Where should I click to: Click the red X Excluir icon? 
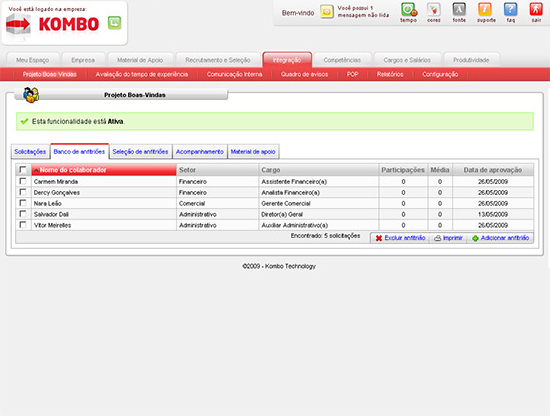379,238
